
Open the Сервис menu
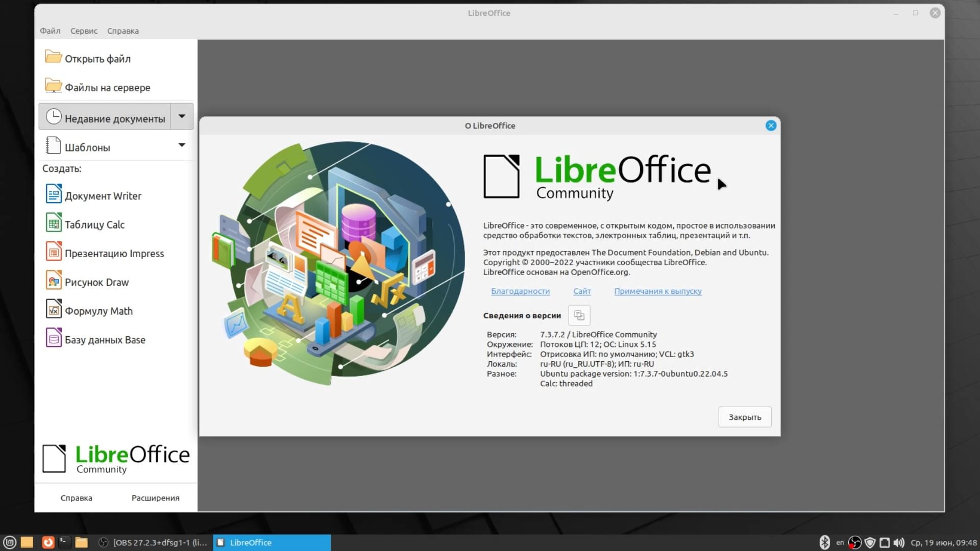click(x=84, y=31)
